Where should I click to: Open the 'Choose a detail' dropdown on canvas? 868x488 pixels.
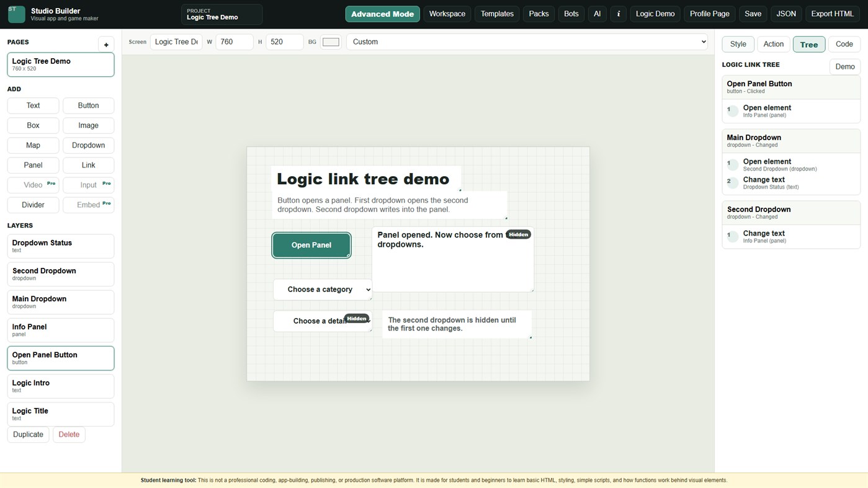(x=323, y=321)
